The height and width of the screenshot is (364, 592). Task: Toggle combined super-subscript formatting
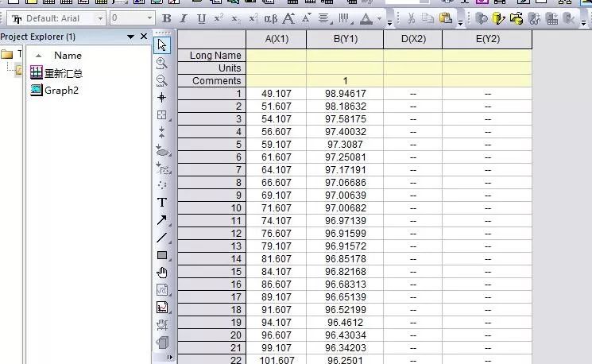[253, 18]
